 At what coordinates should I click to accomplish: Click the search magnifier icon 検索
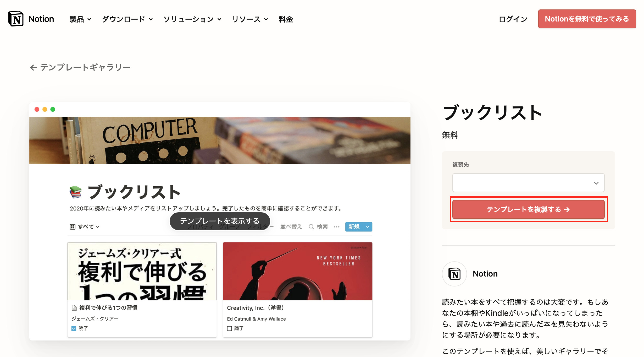(311, 227)
